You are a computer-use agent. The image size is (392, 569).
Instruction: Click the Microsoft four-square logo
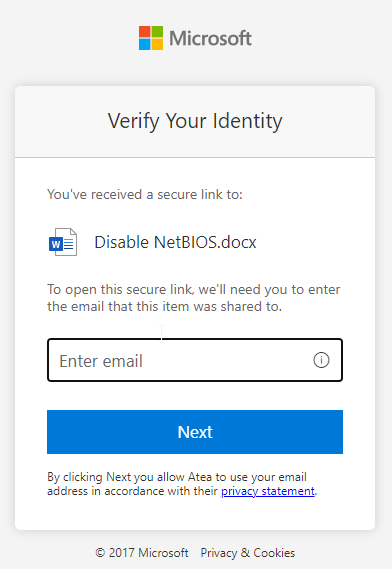(x=151, y=38)
